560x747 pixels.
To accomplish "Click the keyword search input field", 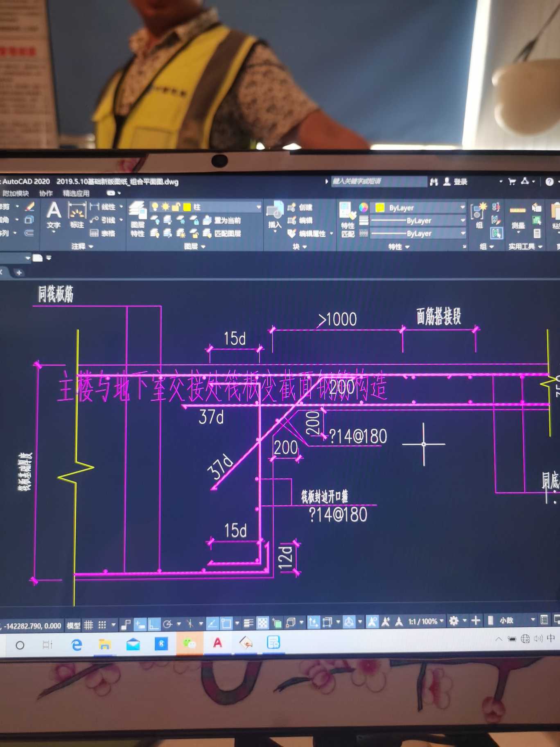I will coord(379,181).
